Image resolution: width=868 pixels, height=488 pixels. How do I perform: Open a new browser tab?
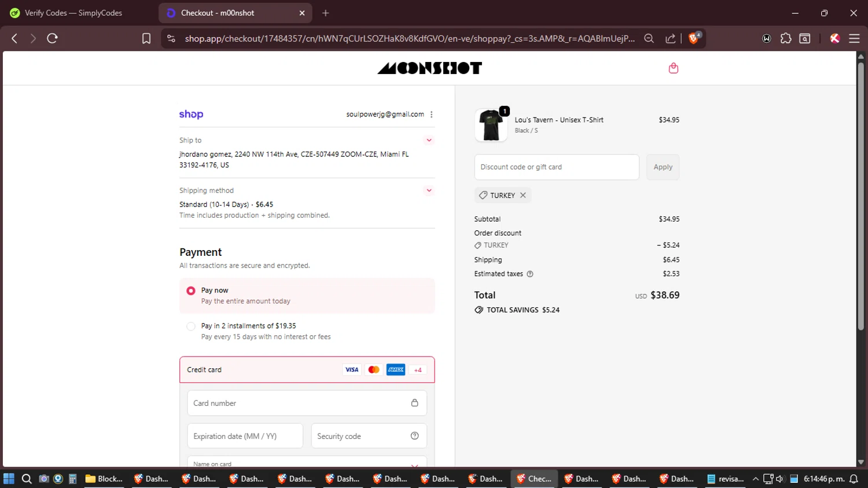(x=326, y=13)
